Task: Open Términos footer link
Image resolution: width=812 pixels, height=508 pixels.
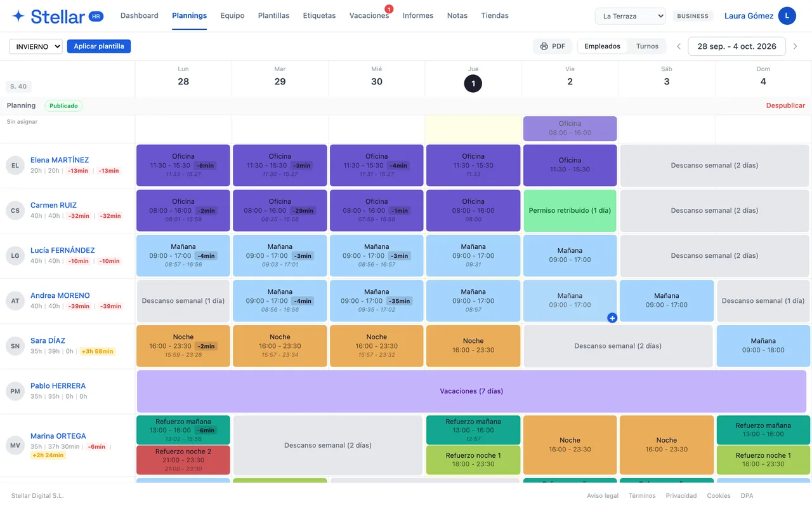Action: (642, 495)
